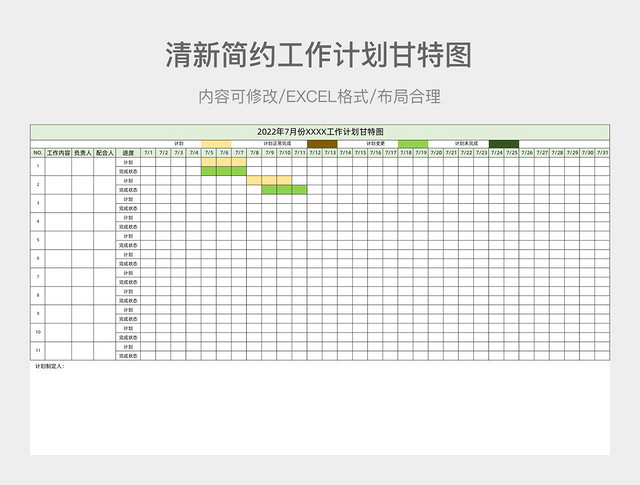640x485 pixels.
Task: Select the '工作内容' column header
Action: (58, 153)
